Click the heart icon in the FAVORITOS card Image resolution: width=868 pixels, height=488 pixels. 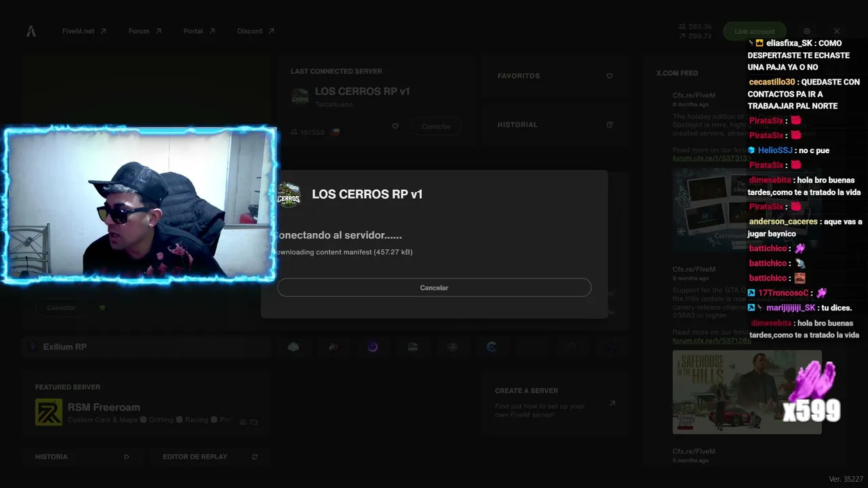[610, 76]
